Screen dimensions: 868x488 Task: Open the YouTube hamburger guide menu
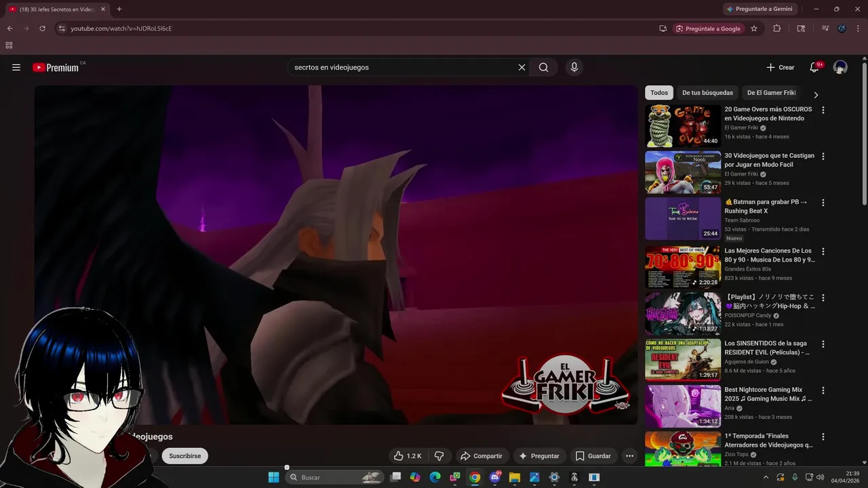coord(16,67)
